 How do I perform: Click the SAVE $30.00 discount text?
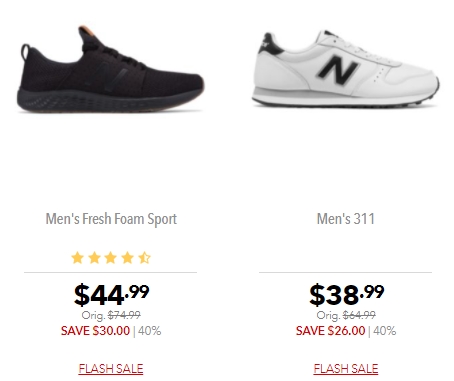(95, 331)
